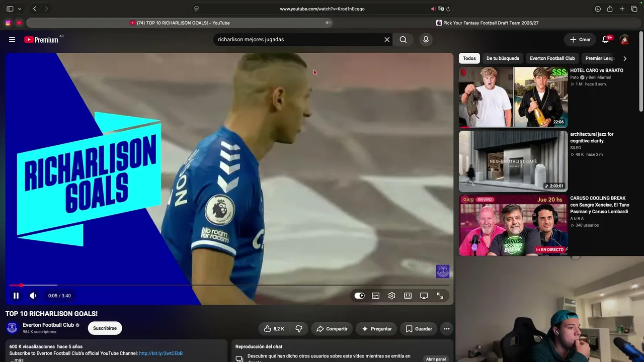Toggle the Safari sidebar
Screen dimensions: 644x362
coord(10,9)
